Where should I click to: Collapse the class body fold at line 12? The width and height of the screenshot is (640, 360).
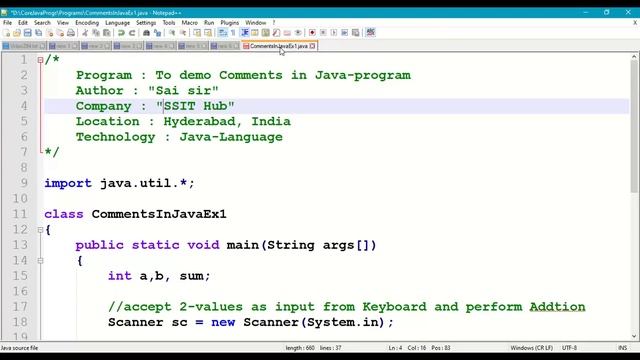tap(40, 230)
